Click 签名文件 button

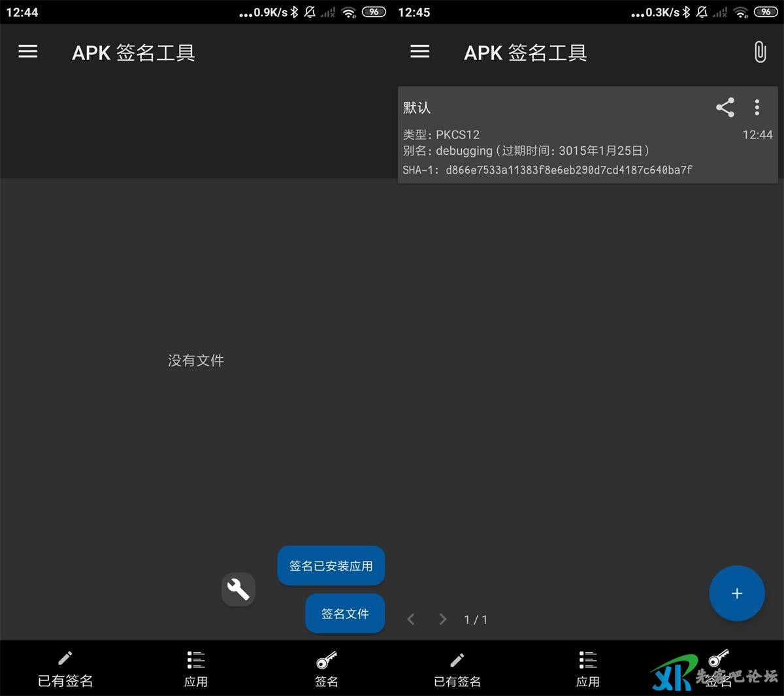coord(345,614)
